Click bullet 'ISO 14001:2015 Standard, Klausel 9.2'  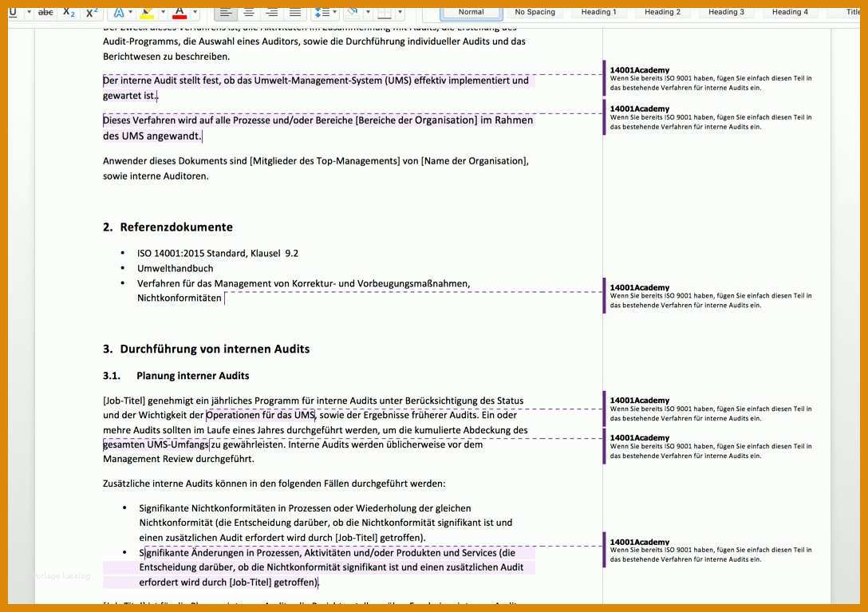[218, 253]
